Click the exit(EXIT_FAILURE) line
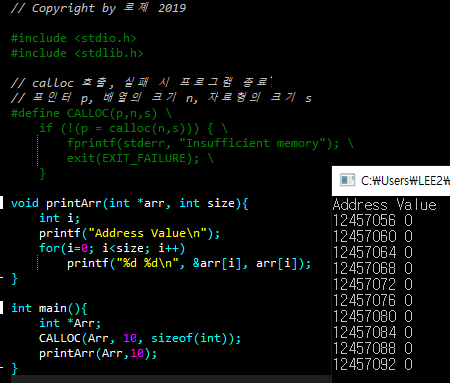This screenshot has width=450, height=383. click(140, 158)
